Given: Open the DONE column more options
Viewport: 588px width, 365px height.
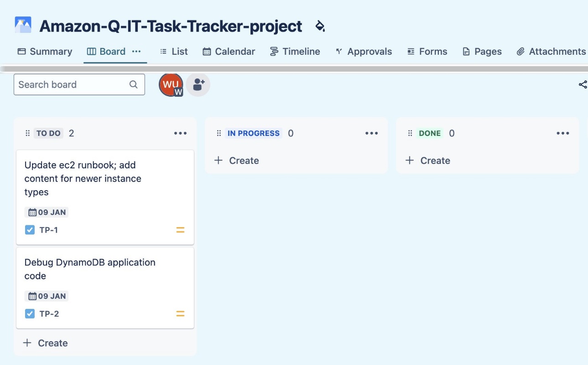Looking at the screenshot, I should 563,133.
